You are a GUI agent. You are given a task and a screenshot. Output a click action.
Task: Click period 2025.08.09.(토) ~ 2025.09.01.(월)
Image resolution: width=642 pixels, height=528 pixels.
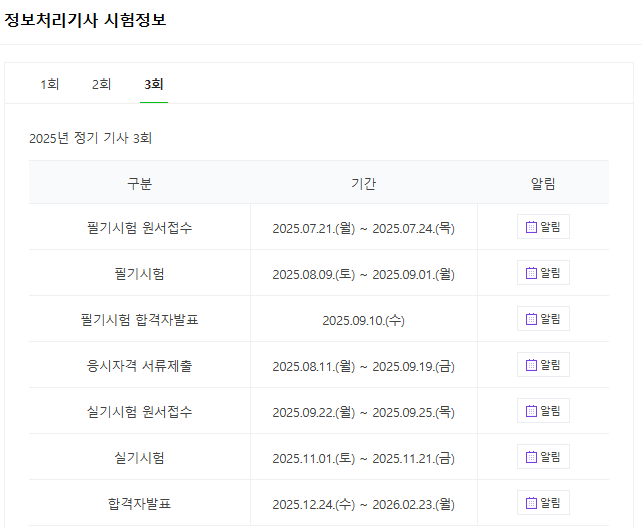[x=364, y=274]
